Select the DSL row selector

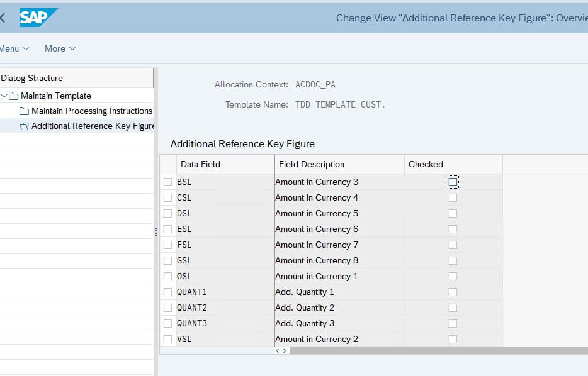click(167, 214)
